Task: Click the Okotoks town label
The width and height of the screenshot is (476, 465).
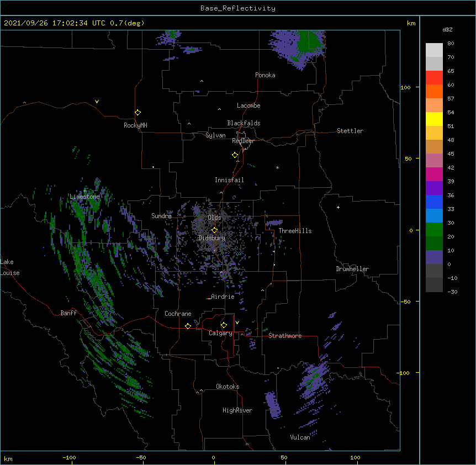Action: coord(228,387)
